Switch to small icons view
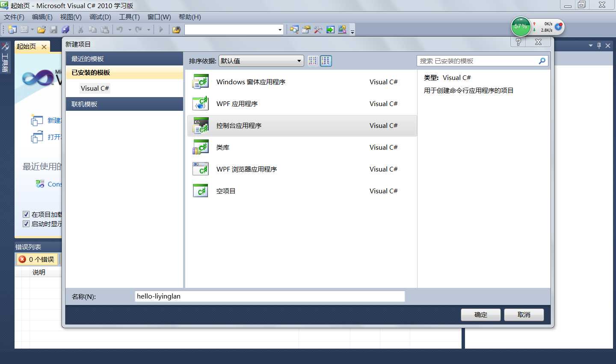This screenshot has height=364, width=616. (x=313, y=61)
